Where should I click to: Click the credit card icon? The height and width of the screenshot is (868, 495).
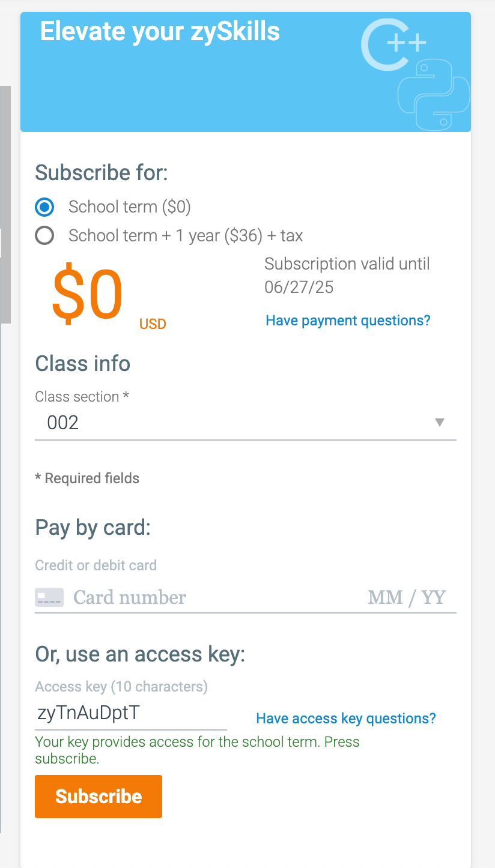(x=49, y=597)
